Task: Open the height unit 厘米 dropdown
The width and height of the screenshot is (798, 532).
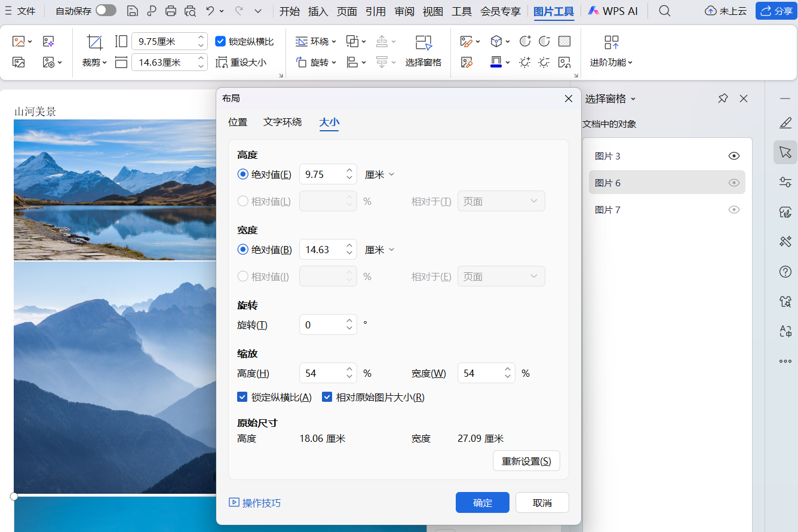Action: [x=379, y=174]
